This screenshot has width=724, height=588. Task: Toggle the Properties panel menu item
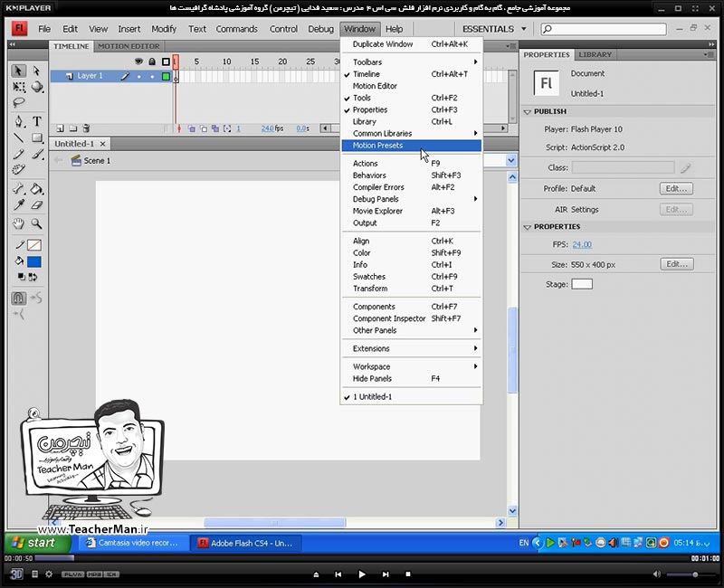click(411, 109)
